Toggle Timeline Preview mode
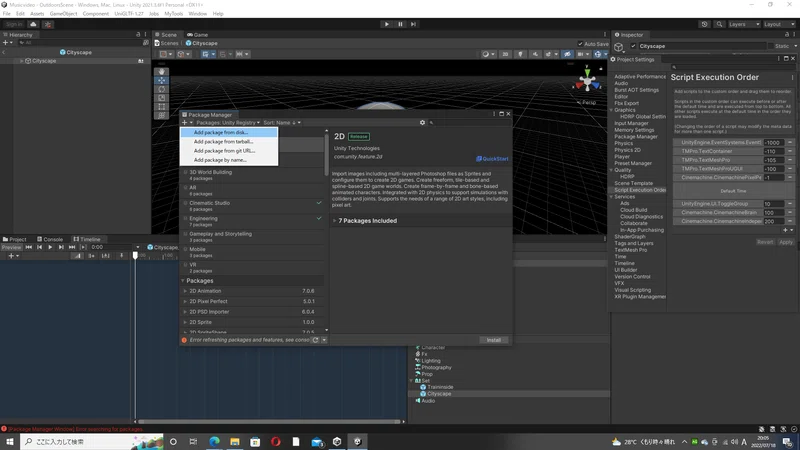The width and height of the screenshot is (800, 450). (x=11, y=247)
